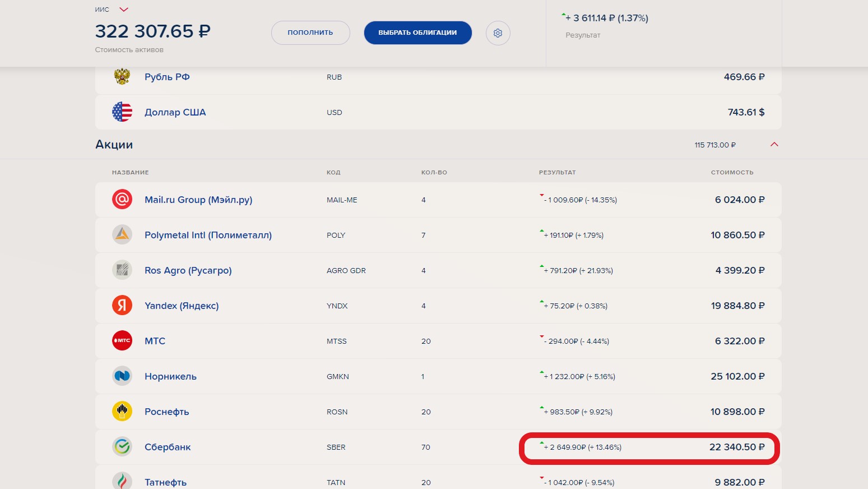
Task: Click the ruble balance 469.66 ₽
Action: 744,77
